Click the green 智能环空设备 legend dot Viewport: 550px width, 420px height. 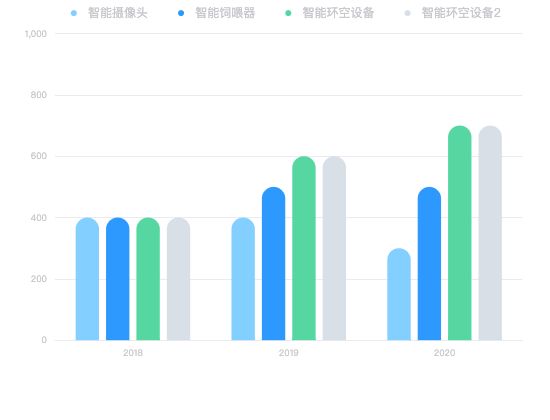coord(288,13)
